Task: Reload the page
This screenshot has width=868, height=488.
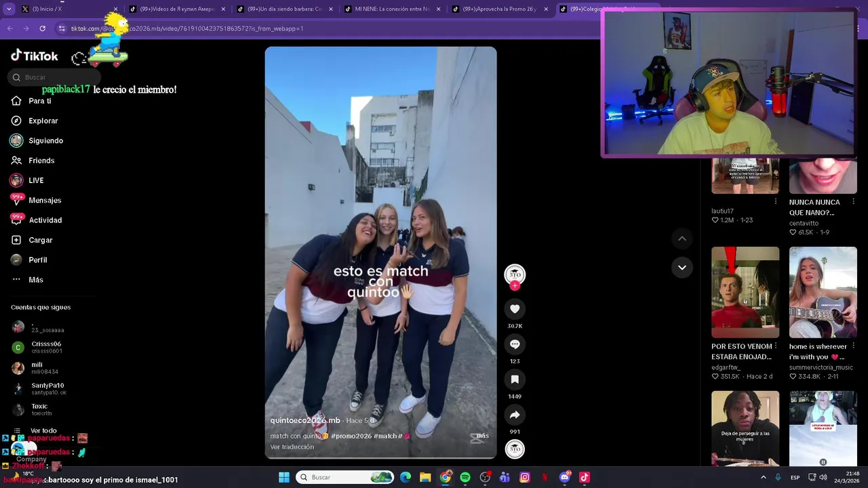Action: 42,28
